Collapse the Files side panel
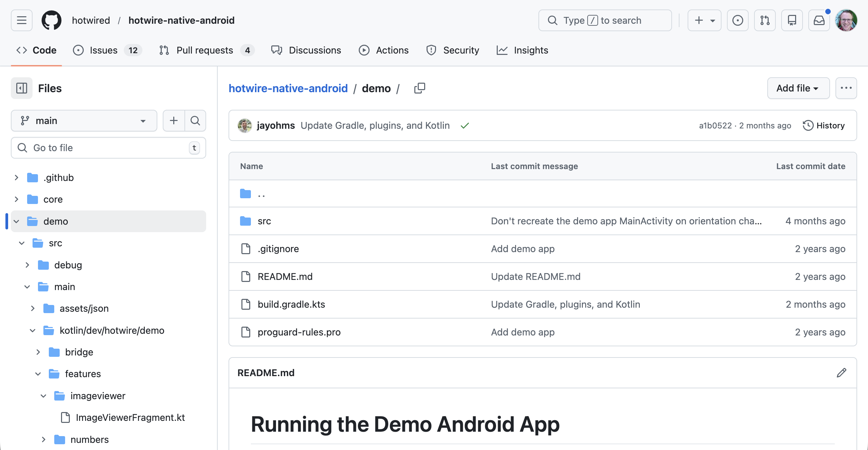 [22, 88]
